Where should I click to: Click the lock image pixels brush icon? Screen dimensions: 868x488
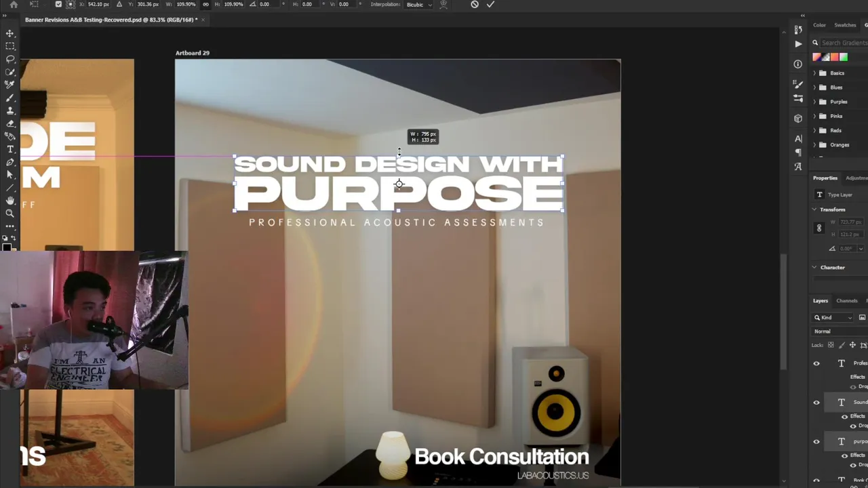[x=842, y=345]
